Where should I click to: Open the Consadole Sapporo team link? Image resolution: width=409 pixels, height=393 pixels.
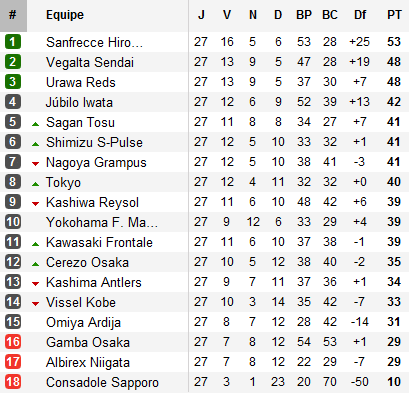[102, 382]
